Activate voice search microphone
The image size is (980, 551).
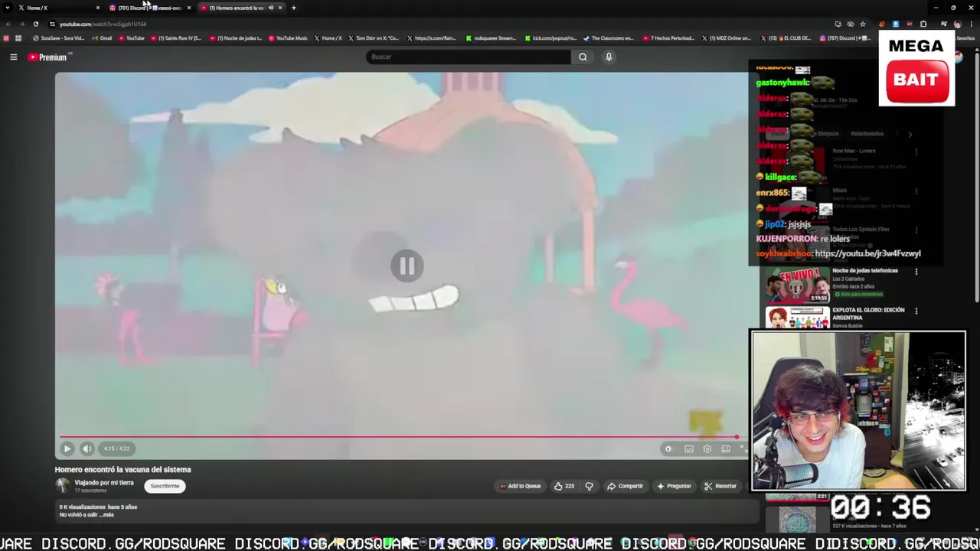[609, 57]
